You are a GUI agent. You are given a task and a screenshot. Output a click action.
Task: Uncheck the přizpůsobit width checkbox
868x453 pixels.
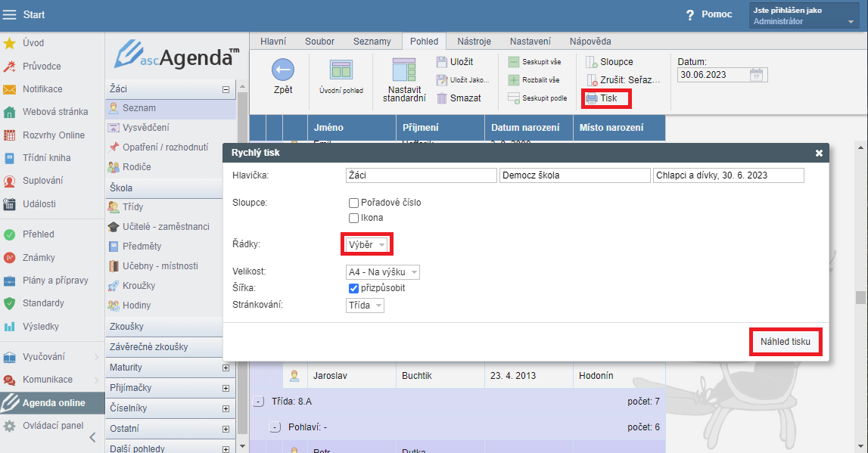[x=353, y=288]
